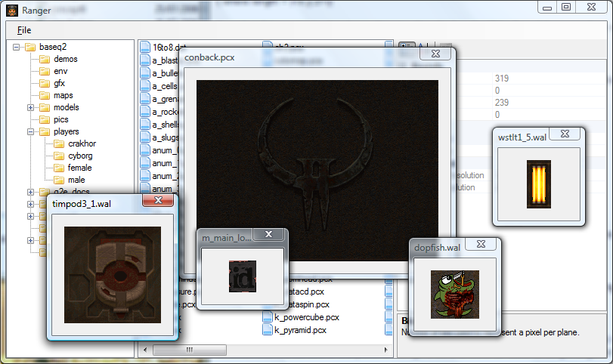Open the maps folder icon
Image resolution: width=613 pixels, height=364 pixels.
(45, 95)
